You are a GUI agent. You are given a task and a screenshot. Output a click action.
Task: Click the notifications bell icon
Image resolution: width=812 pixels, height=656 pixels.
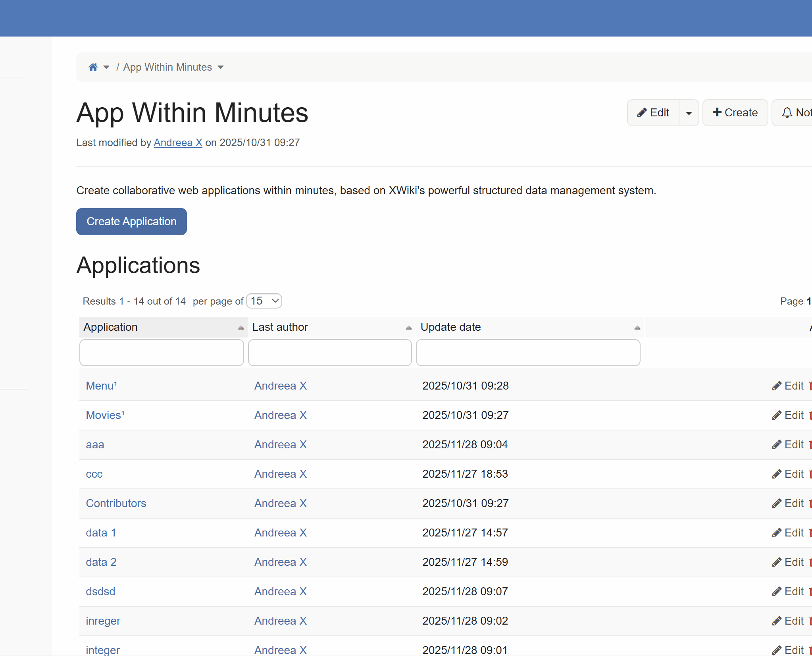pos(787,113)
